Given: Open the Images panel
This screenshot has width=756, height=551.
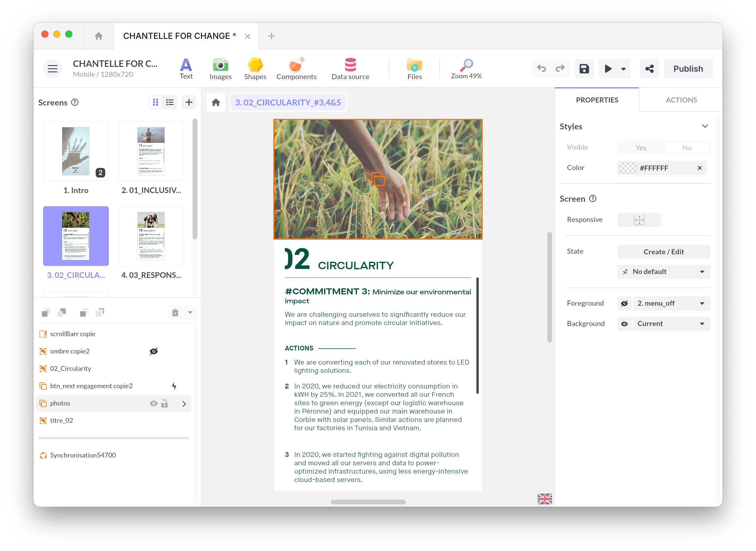Looking at the screenshot, I should (220, 68).
